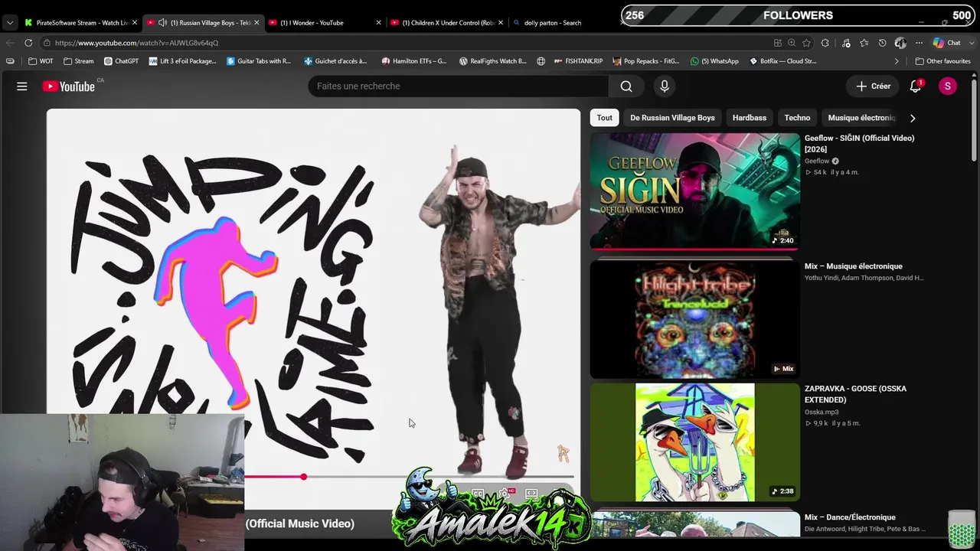Screen dimensions: 980x551
Task: Open YouTube notifications bell
Action: point(916,86)
